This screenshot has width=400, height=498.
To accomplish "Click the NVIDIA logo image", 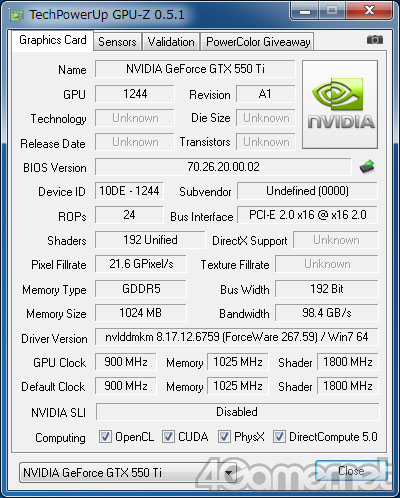I will [340, 104].
